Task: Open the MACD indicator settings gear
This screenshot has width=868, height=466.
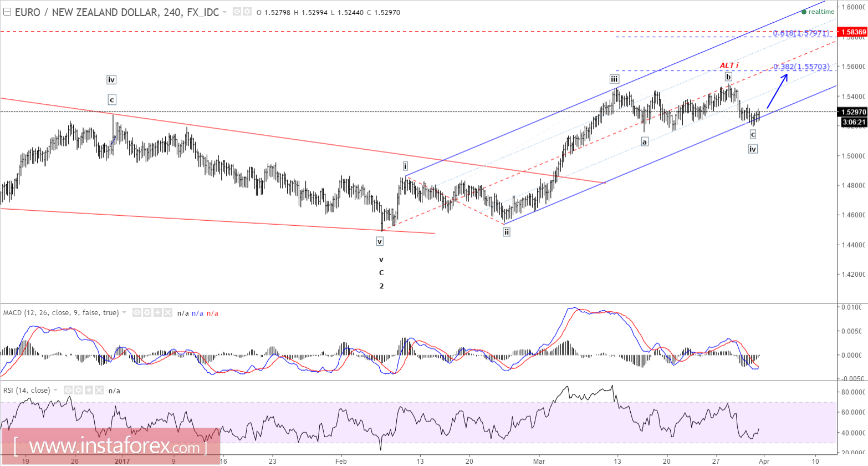Action: click(147, 312)
